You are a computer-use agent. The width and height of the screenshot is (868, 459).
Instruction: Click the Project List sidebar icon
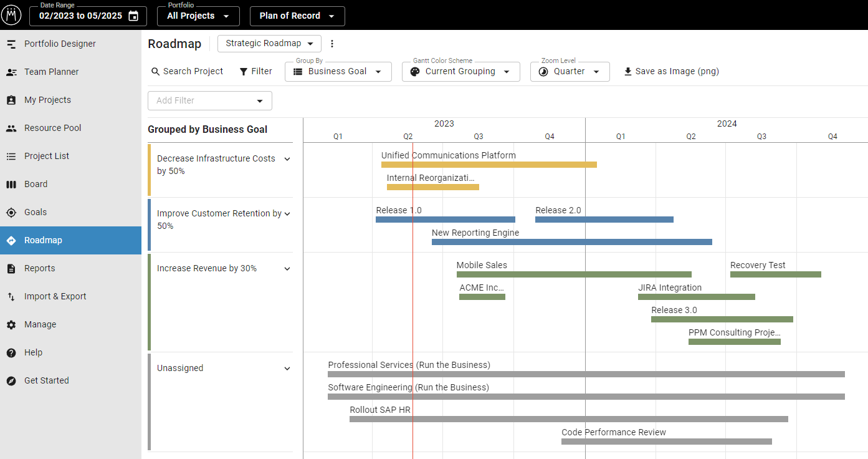point(11,157)
